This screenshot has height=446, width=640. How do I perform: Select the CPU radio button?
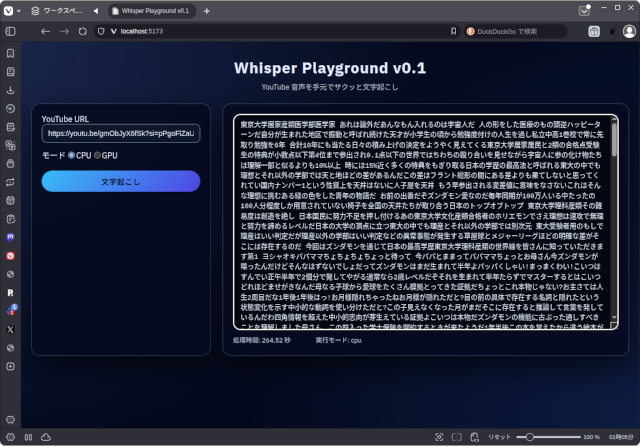72,156
